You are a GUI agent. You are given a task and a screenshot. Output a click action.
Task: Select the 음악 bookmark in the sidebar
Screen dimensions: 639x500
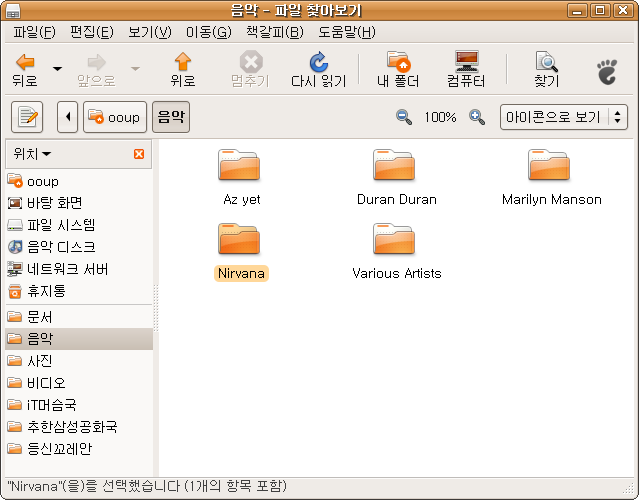pyautogui.click(x=79, y=339)
